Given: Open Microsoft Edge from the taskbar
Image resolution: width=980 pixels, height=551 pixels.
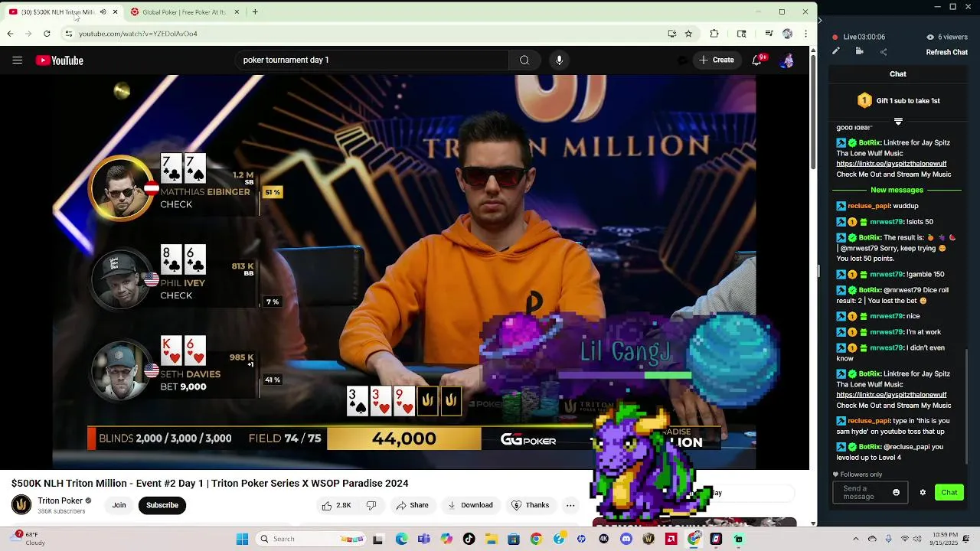Looking at the screenshot, I should pos(401,539).
